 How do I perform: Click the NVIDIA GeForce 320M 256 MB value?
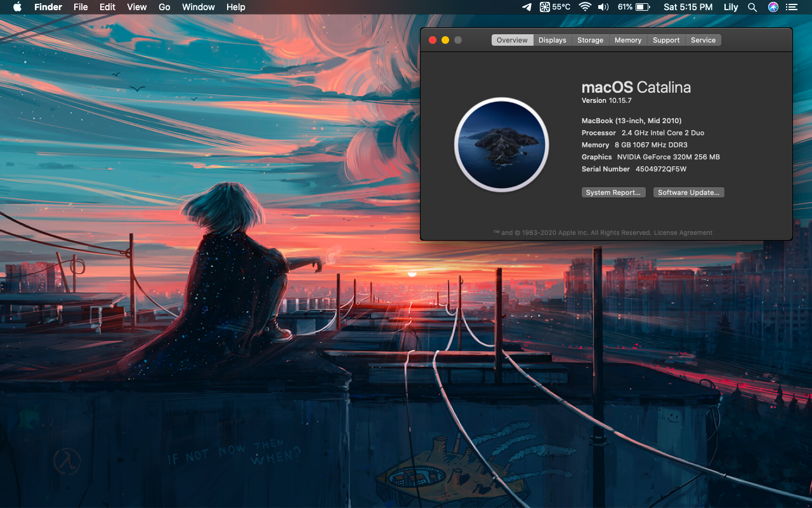[669, 157]
